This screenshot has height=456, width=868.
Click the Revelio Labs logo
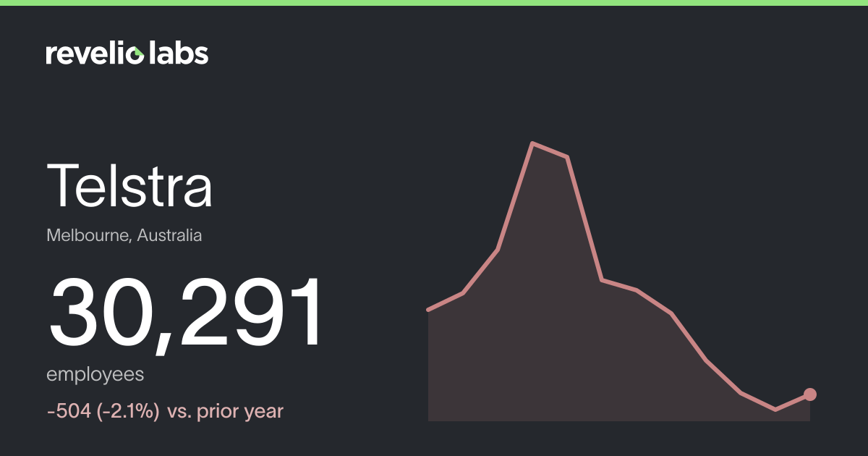click(127, 53)
